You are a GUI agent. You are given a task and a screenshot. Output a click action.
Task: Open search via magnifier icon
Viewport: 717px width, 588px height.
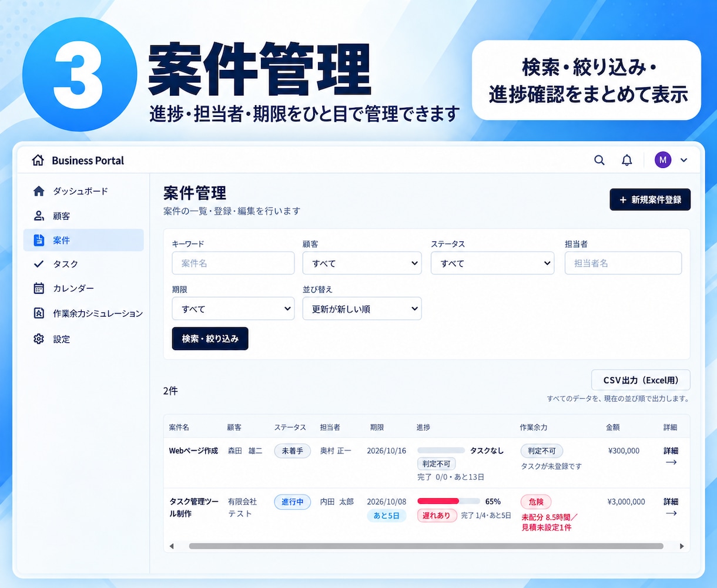599,160
